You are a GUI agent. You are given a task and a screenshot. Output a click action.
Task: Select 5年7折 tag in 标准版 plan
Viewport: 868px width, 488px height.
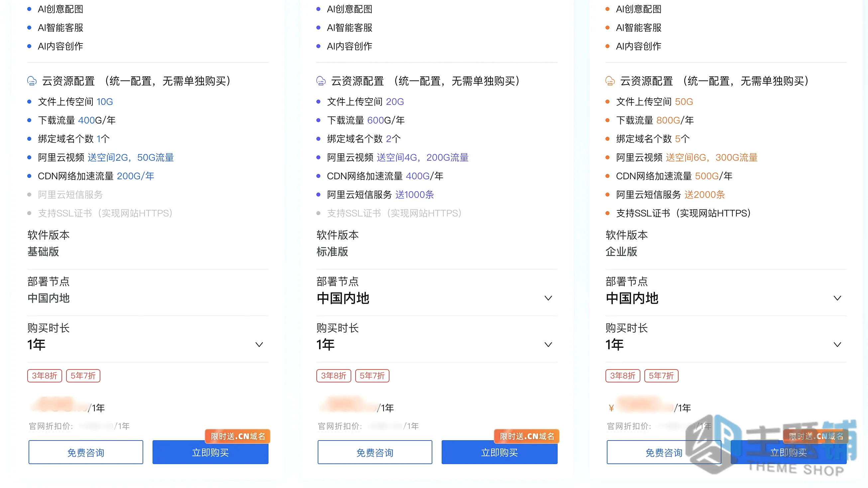[372, 375]
